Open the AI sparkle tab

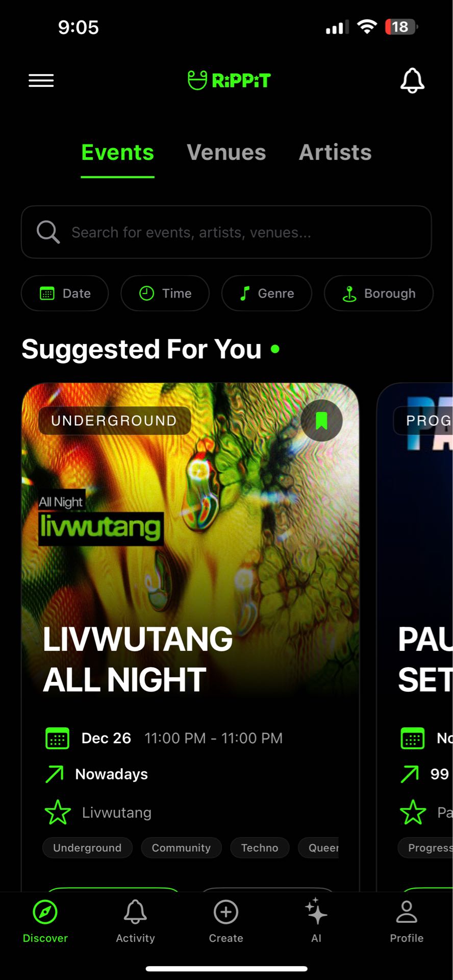click(316, 922)
